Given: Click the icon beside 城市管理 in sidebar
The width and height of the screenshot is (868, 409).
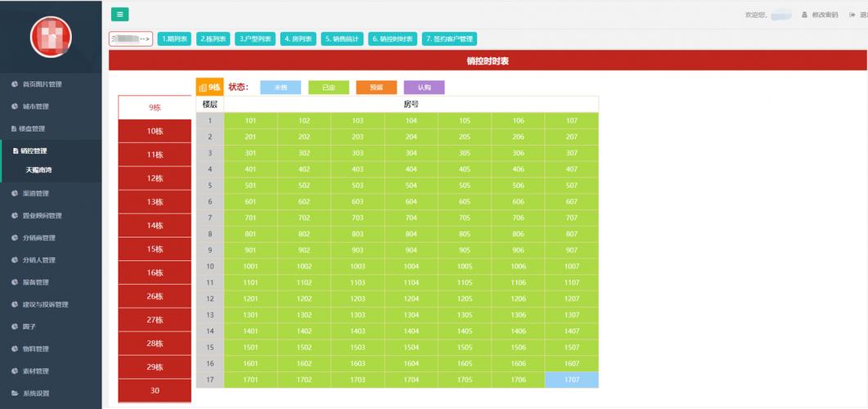Looking at the screenshot, I should [15, 106].
